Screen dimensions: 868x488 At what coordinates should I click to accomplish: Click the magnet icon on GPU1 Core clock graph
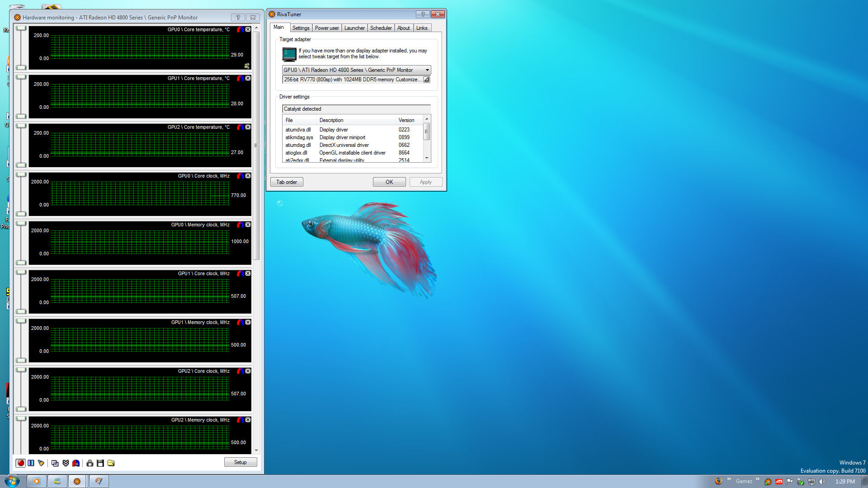(x=240, y=273)
